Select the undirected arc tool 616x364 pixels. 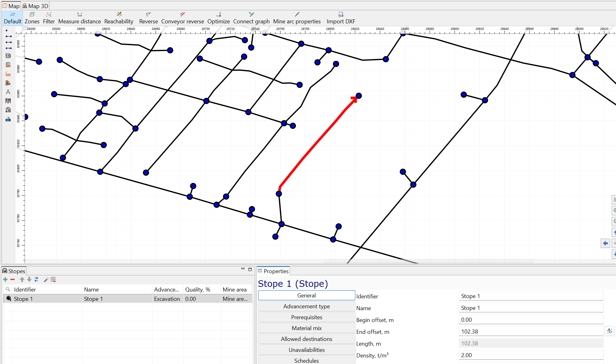click(x=8, y=36)
